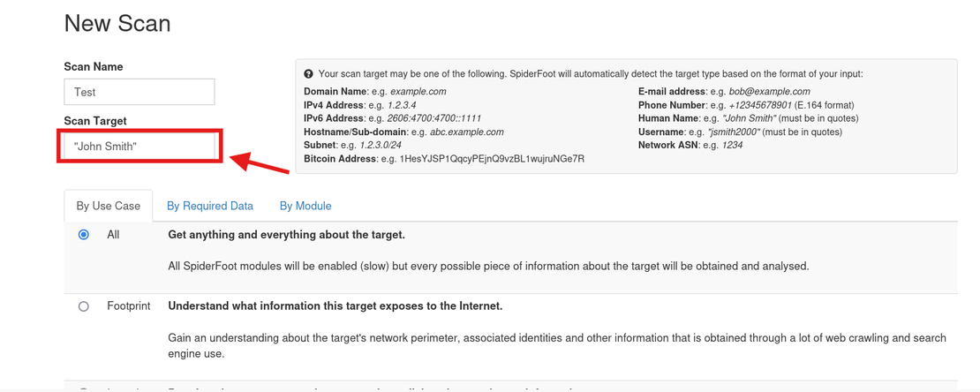The height and width of the screenshot is (392, 980).
Task: Select the Footprint radio button
Action: tap(84, 306)
